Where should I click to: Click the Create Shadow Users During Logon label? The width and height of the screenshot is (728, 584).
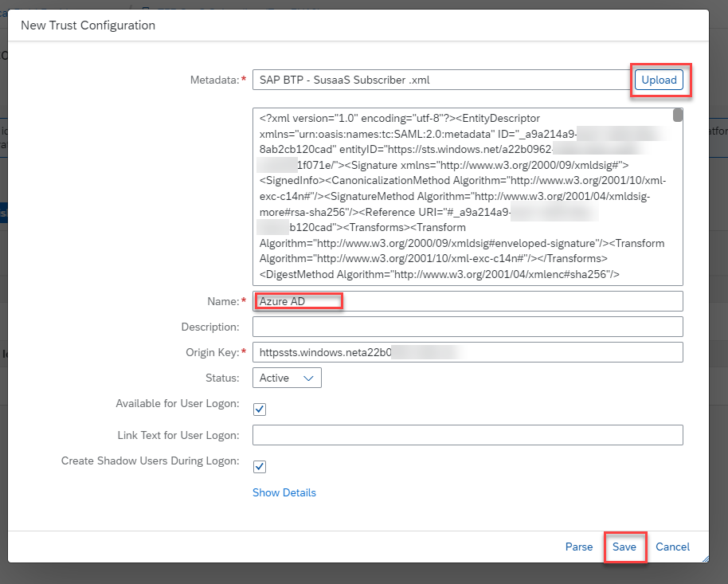point(150,461)
